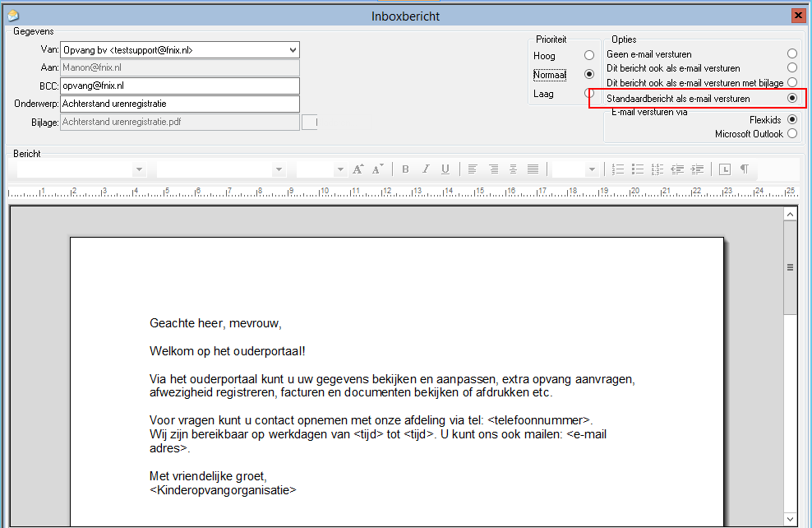Image resolution: width=812 pixels, height=528 pixels.
Task: Open the font size dropdown
Action: click(x=339, y=169)
